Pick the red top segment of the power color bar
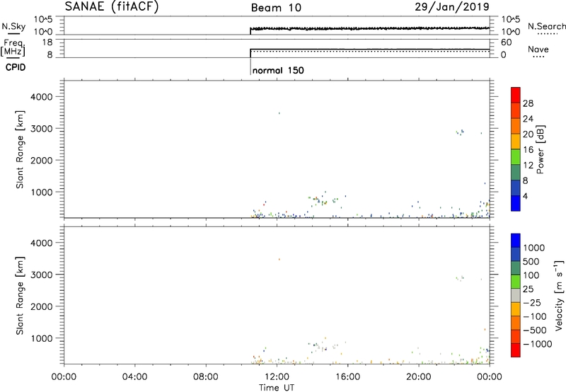The width and height of the screenshot is (566, 392). click(516, 95)
